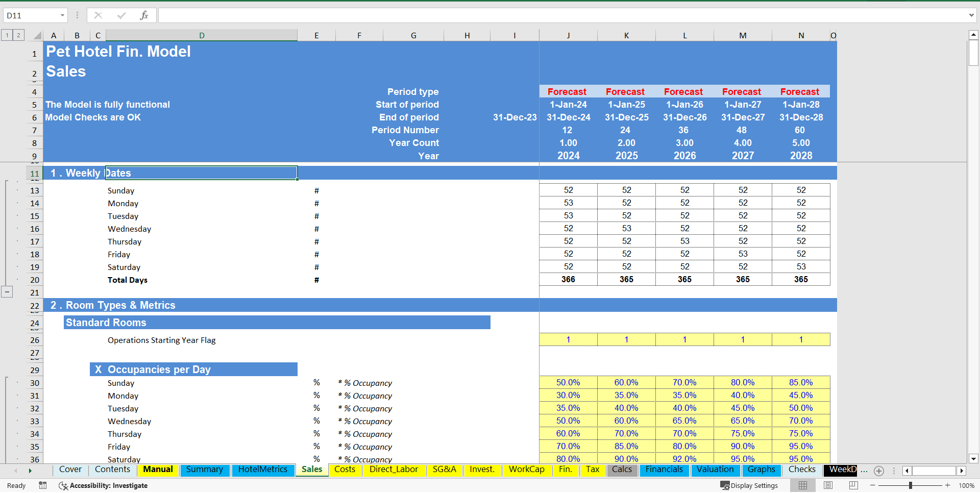Select column D header

(x=202, y=35)
